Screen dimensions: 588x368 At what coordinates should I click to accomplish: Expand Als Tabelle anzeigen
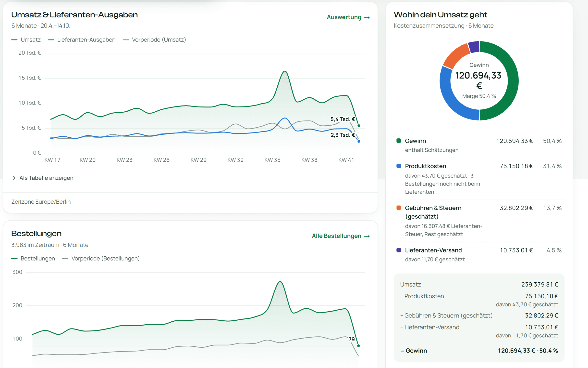[43, 178]
